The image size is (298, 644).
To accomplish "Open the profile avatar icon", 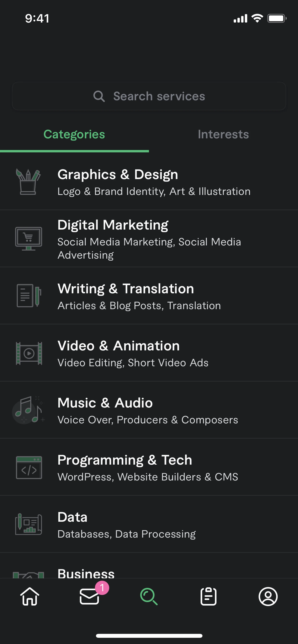I will (x=268, y=596).
